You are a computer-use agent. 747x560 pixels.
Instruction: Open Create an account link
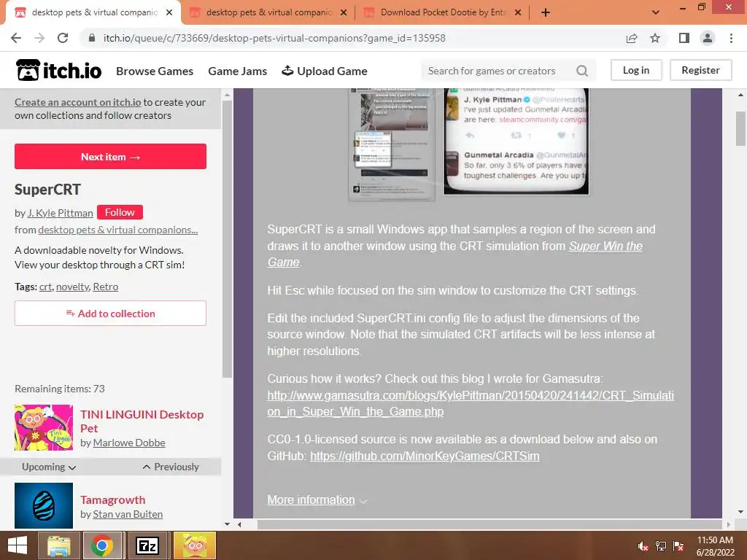coord(77,102)
